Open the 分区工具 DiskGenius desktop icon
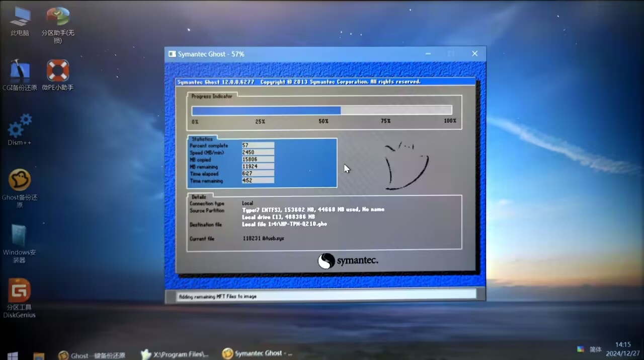This screenshot has width=644, height=360. [20, 298]
